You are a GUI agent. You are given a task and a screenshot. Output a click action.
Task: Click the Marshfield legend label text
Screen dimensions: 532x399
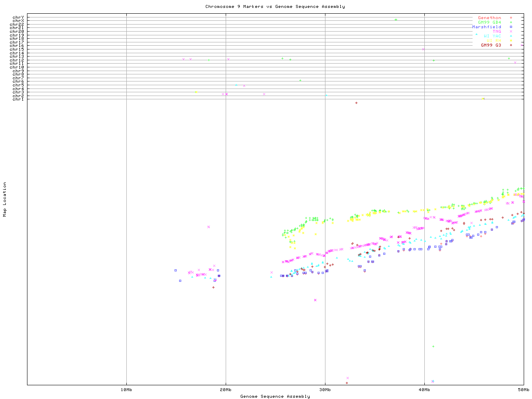(x=486, y=27)
